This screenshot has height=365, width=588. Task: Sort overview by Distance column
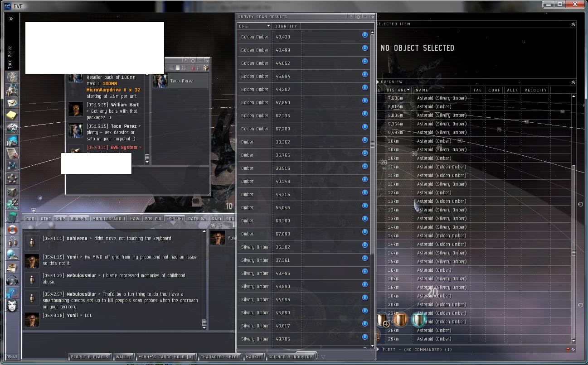point(398,90)
